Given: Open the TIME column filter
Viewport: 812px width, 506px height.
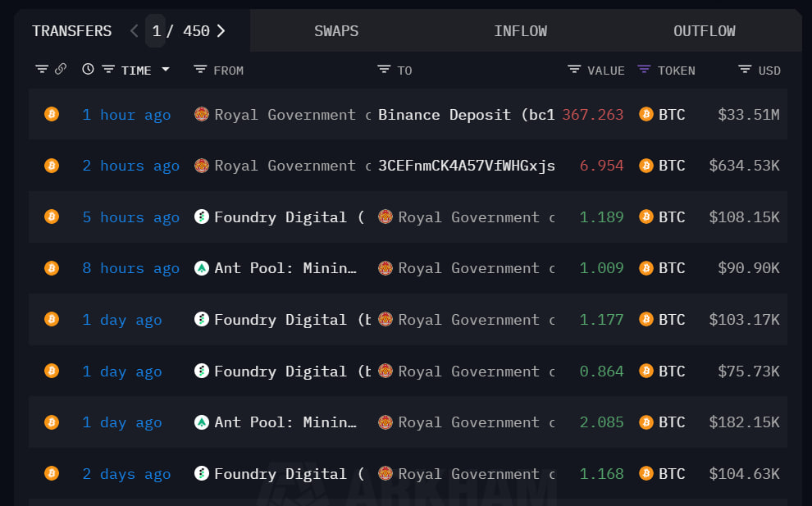Looking at the screenshot, I should (x=108, y=70).
